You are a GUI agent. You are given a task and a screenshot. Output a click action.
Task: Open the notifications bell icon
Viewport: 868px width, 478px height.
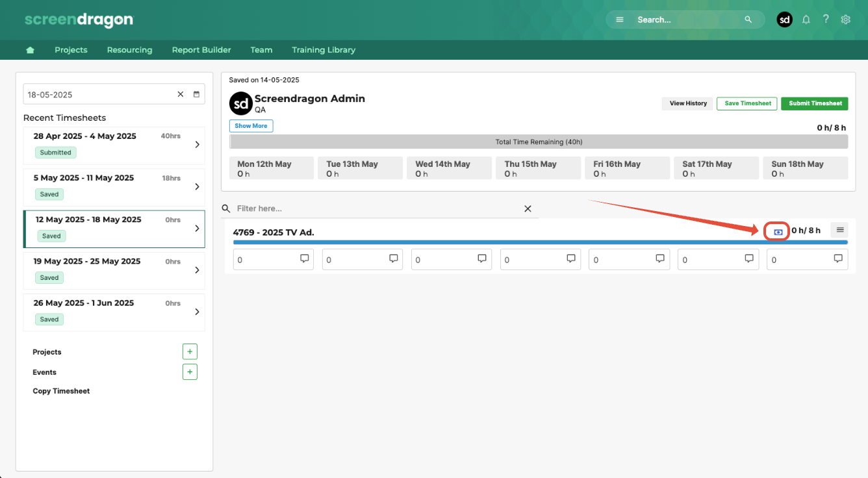tap(806, 19)
